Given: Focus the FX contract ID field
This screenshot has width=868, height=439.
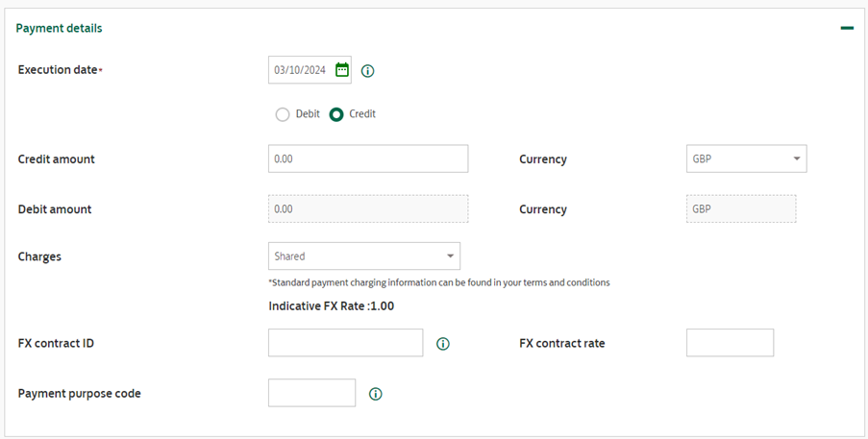Looking at the screenshot, I should pyautogui.click(x=345, y=343).
